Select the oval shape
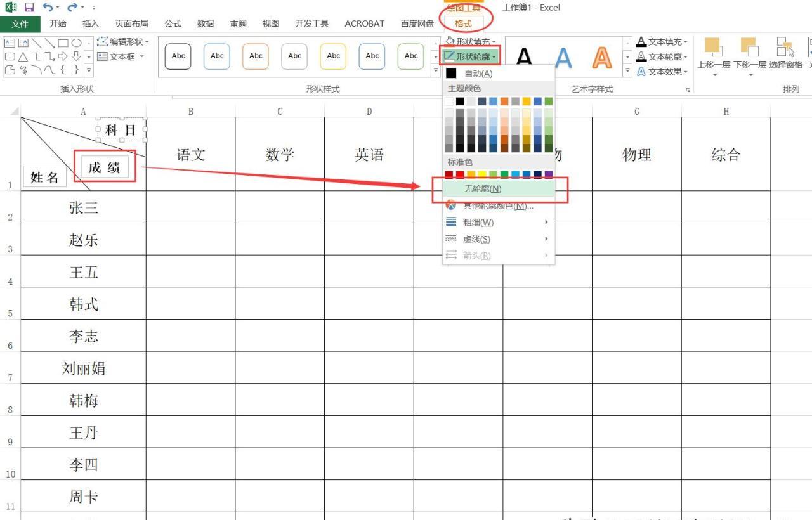 [x=76, y=43]
